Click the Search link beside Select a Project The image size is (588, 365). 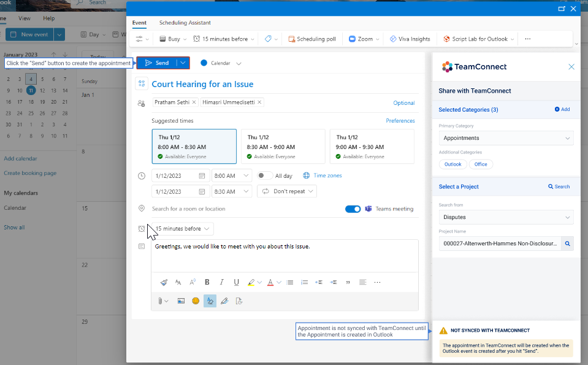(x=559, y=186)
